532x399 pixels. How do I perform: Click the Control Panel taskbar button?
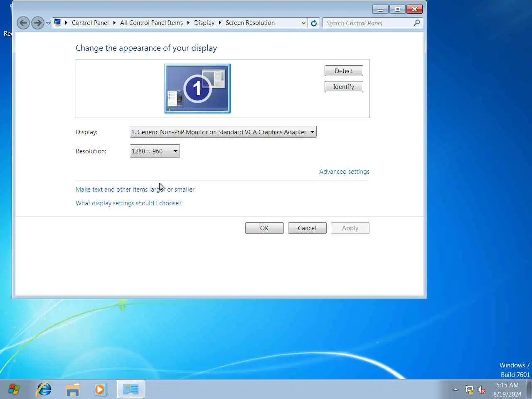pyautogui.click(x=131, y=389)
